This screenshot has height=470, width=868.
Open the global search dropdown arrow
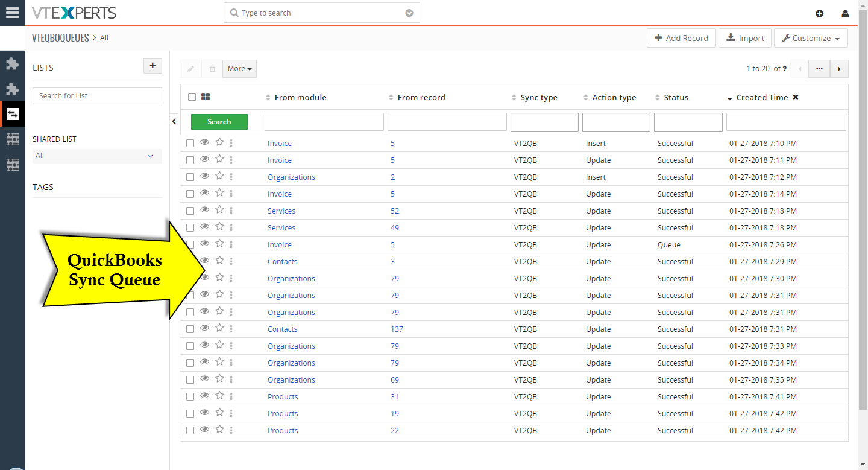(x=409, y=13)
